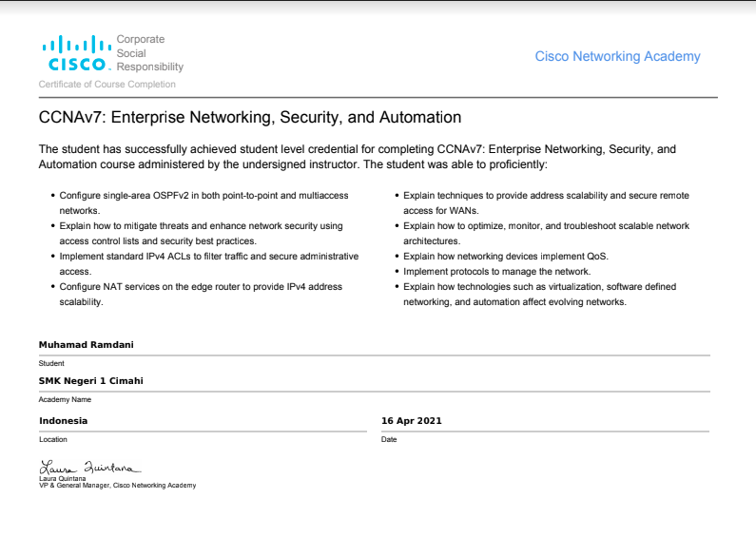Click the academy name SMK Negeri 1 Cimahi
This screenshot has height=537, width=756.
click(91, 380)
